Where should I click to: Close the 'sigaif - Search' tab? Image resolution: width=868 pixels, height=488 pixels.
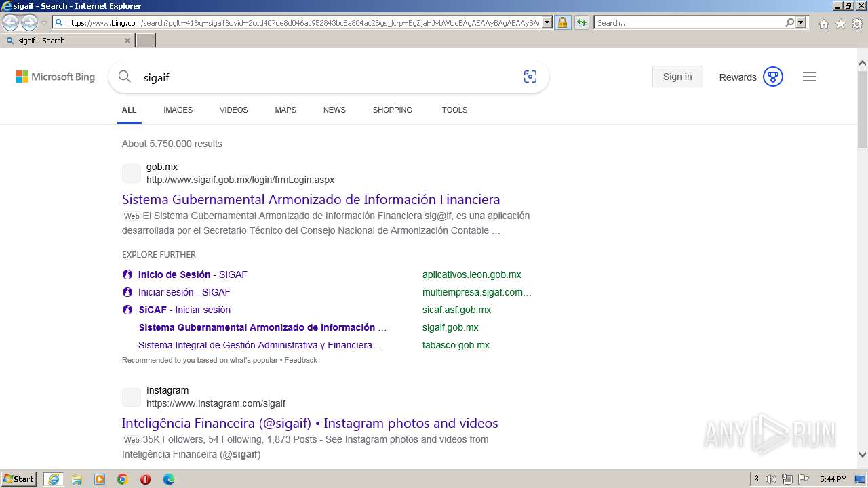pos(127,41)
